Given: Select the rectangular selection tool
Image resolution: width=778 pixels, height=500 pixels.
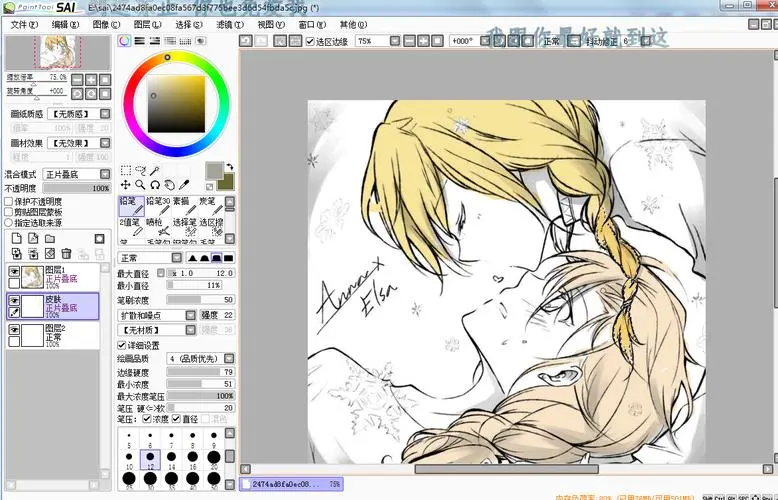Looking at the screenshot, I should coord(126,170).
